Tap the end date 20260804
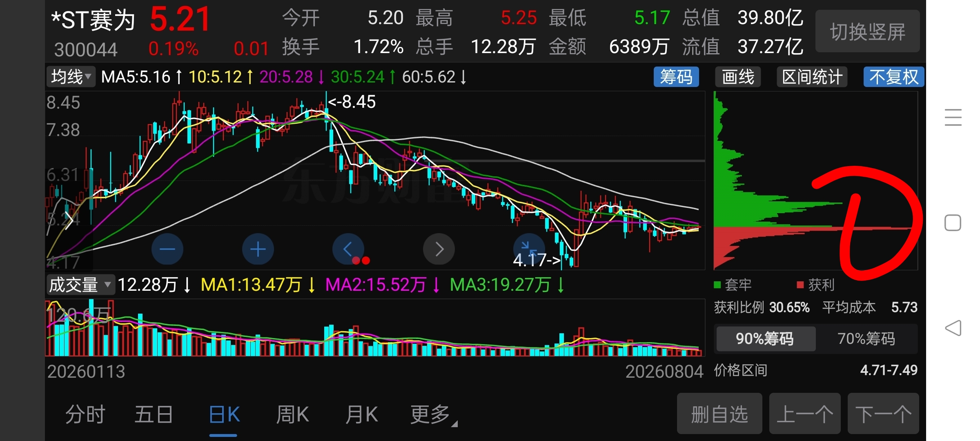The image size is (980, 441). click(x=664, y=372)
